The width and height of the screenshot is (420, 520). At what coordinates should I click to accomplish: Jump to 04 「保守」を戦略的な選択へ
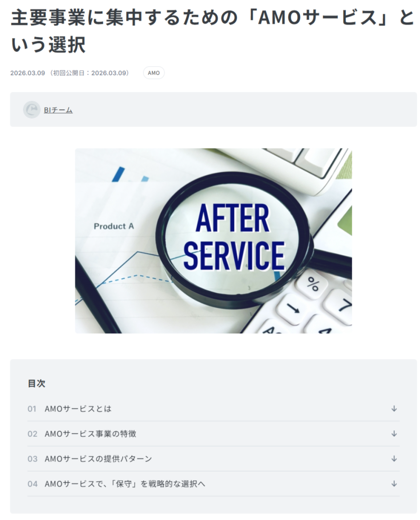point(213,484)
